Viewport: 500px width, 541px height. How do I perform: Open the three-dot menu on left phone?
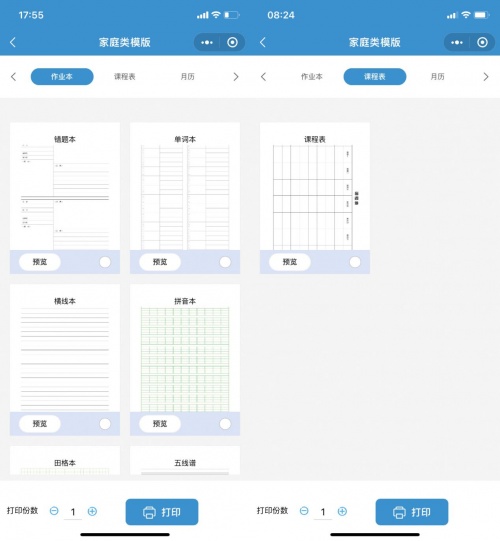coord(207,42)
